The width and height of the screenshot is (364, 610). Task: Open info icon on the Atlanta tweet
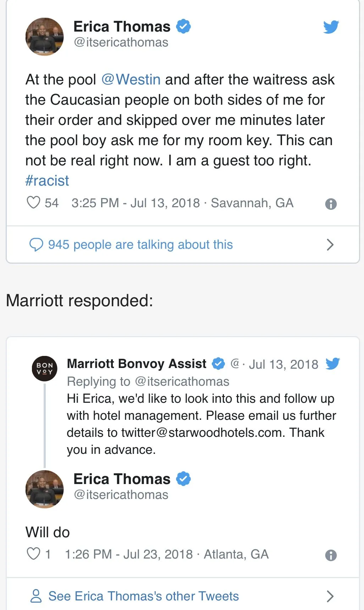click(331, 555)
